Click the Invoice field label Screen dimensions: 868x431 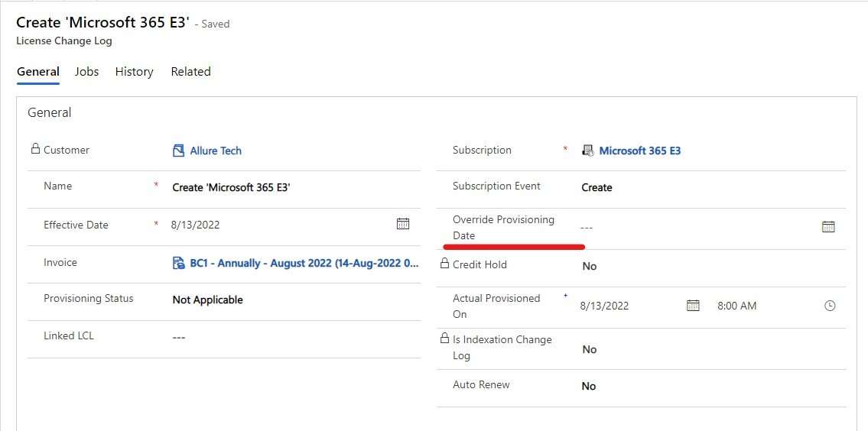point(60,262)
